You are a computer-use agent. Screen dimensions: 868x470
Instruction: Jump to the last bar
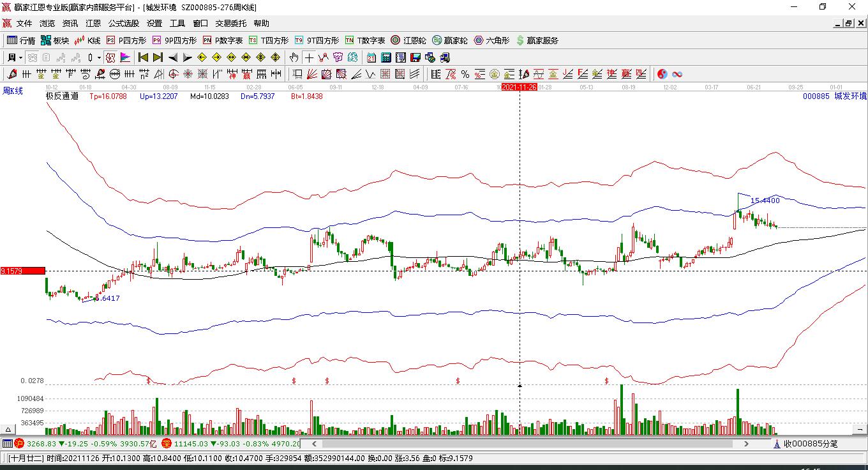[x=158, y=57]
